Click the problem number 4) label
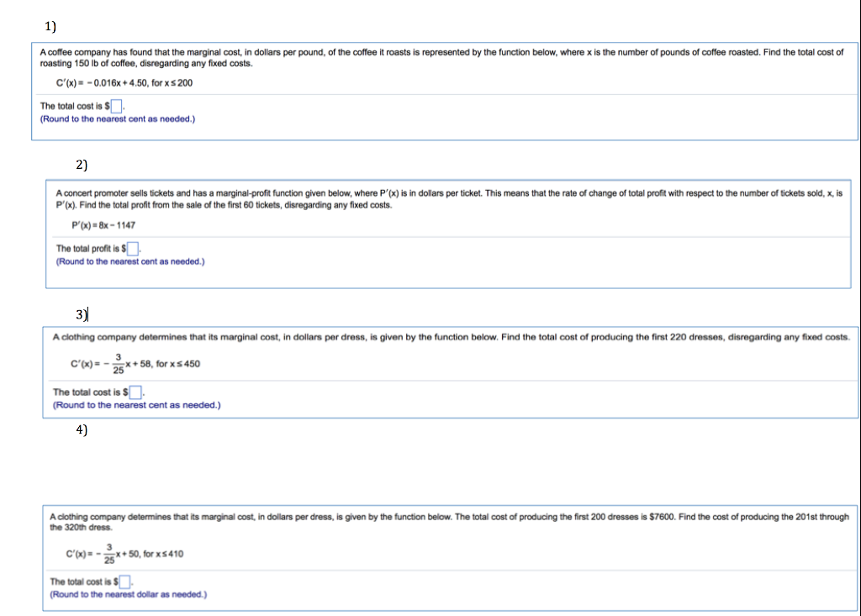 click(x=82, y=429)
